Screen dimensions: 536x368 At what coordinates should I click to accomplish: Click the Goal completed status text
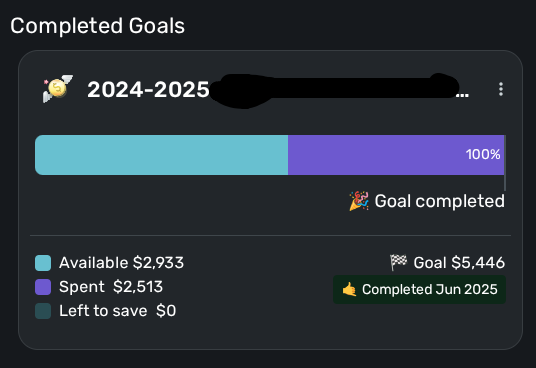pyautogui.click(x=440, y=201)
